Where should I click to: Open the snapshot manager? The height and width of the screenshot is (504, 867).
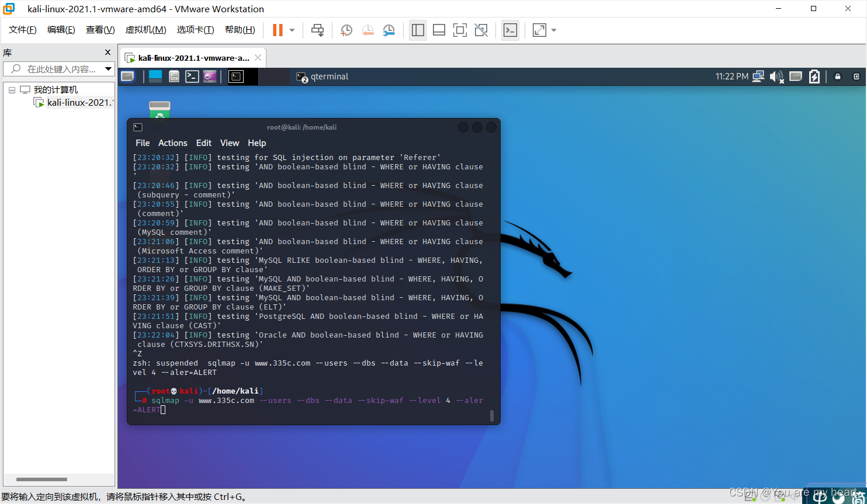tap(389, 30)
